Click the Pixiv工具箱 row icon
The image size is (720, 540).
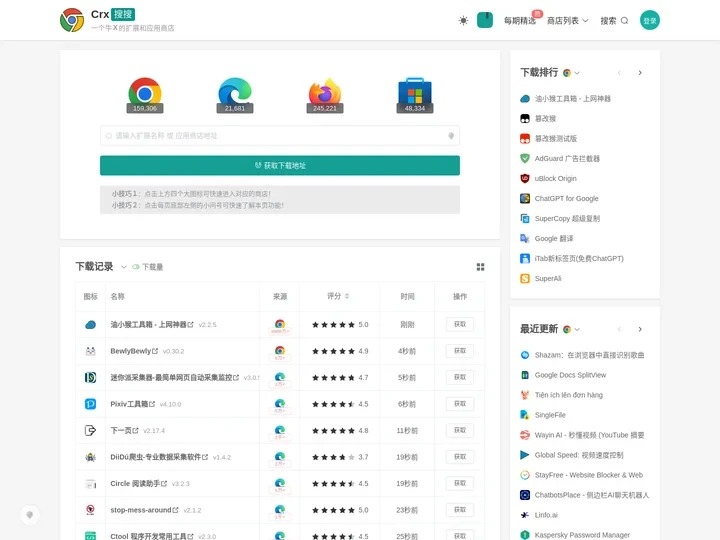point(90,404)
